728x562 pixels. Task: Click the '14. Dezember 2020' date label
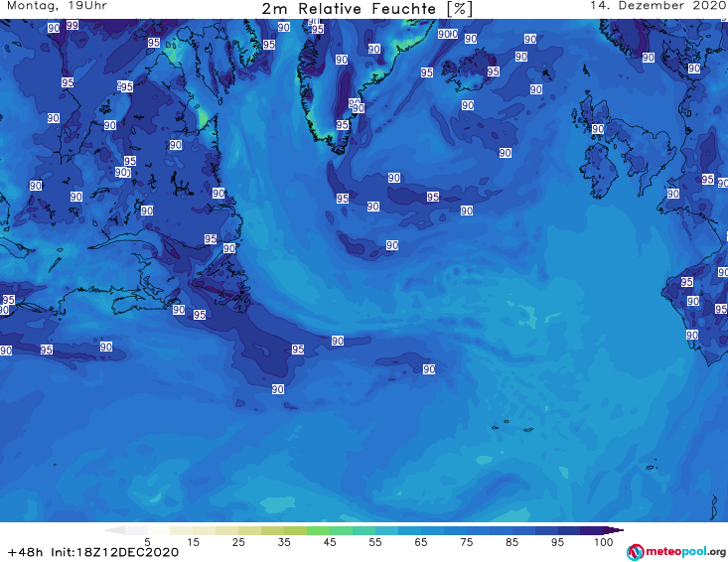click(x=657, y=6)
